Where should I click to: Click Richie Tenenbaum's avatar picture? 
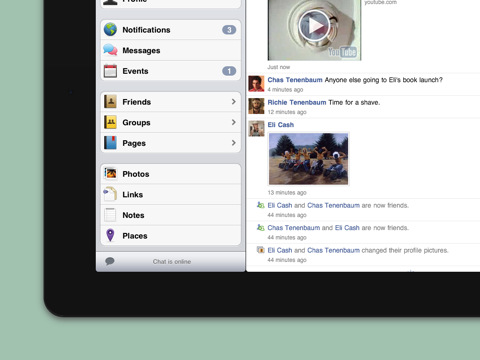click(x=256, y=106)
